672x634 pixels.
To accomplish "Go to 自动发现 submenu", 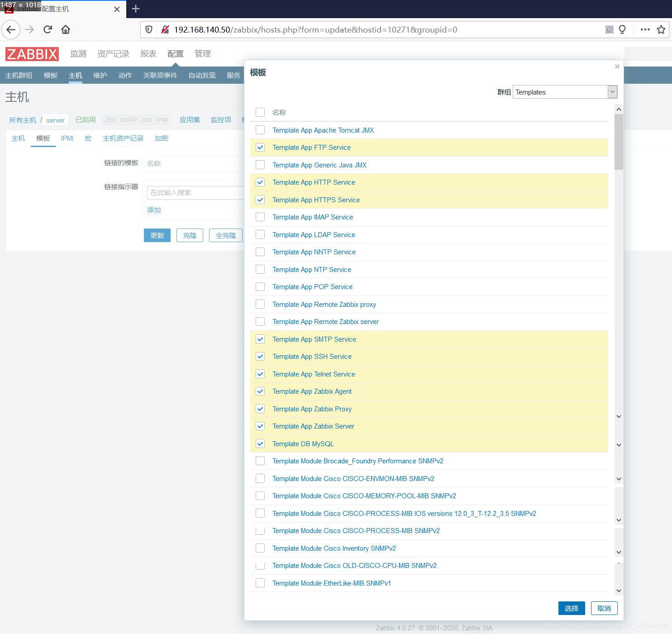I will 202,76.
